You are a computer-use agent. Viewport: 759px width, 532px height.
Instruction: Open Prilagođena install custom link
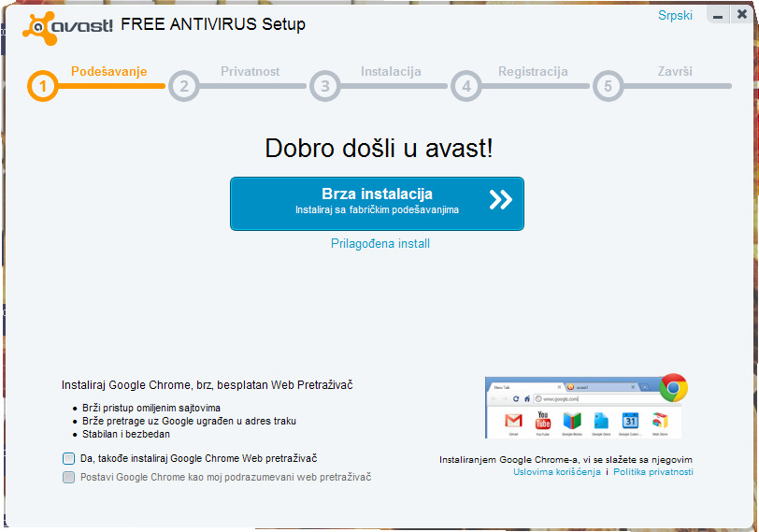[x=380, y=243]
